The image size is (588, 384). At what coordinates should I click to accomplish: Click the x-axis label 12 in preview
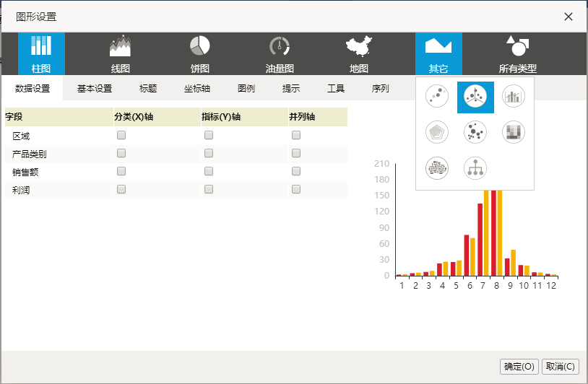coord(551,286)
